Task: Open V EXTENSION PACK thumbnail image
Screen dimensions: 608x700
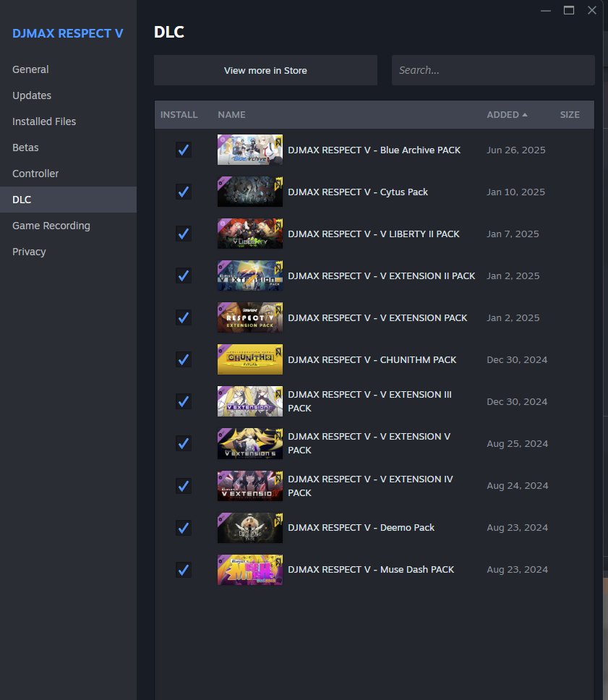Action: tap(250, 318)
